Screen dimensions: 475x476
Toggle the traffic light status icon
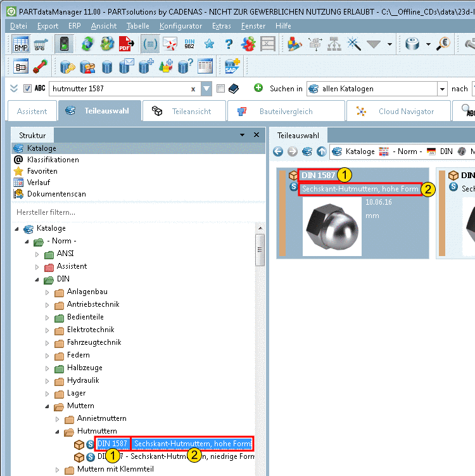point(64,44)
